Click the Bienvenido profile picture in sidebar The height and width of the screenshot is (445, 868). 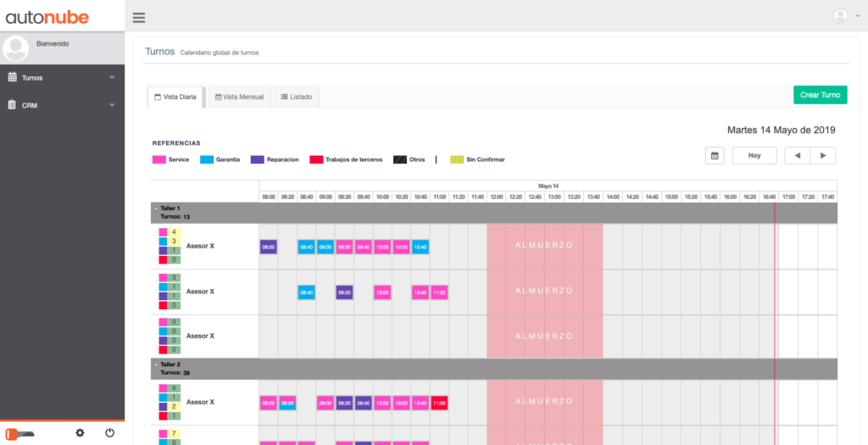[x=15, y=48]
